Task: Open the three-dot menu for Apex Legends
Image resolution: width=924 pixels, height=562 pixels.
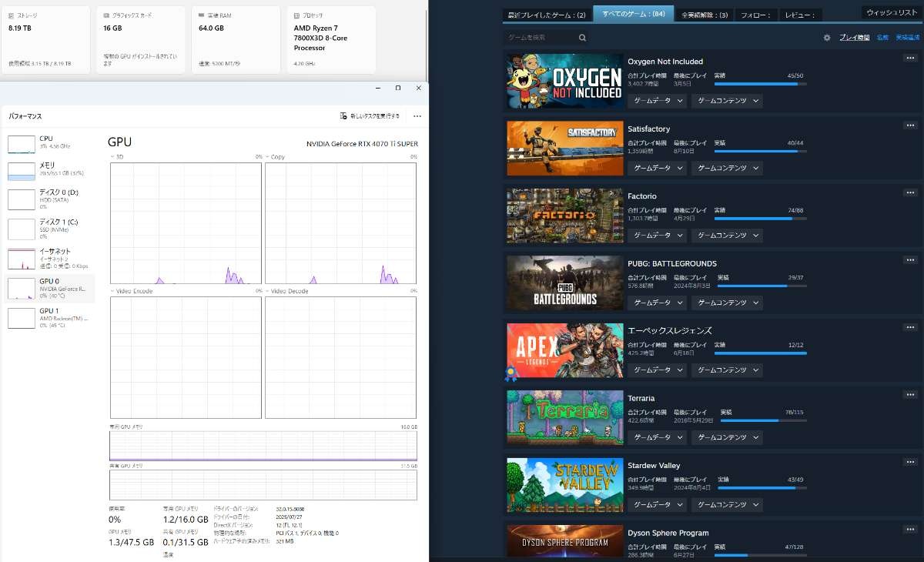Action: (910, 327)
